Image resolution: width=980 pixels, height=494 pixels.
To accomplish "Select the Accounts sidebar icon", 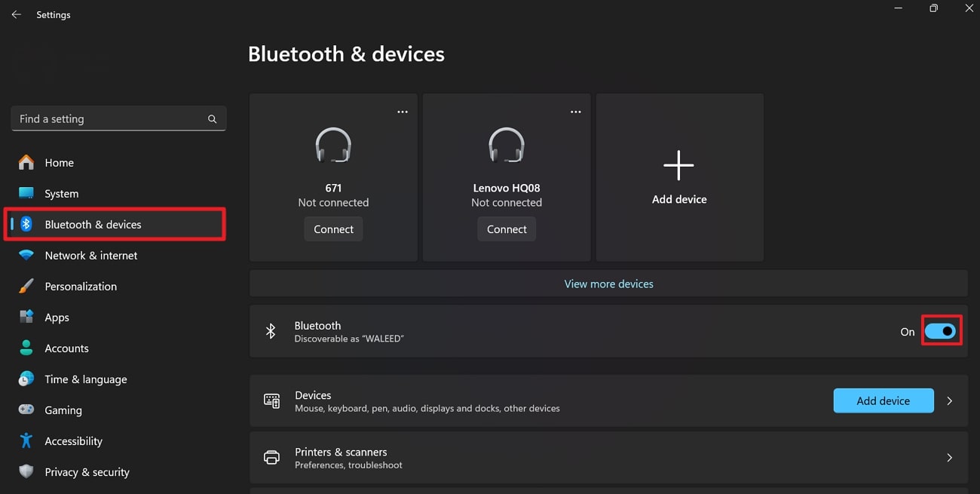I will point(26,348).
